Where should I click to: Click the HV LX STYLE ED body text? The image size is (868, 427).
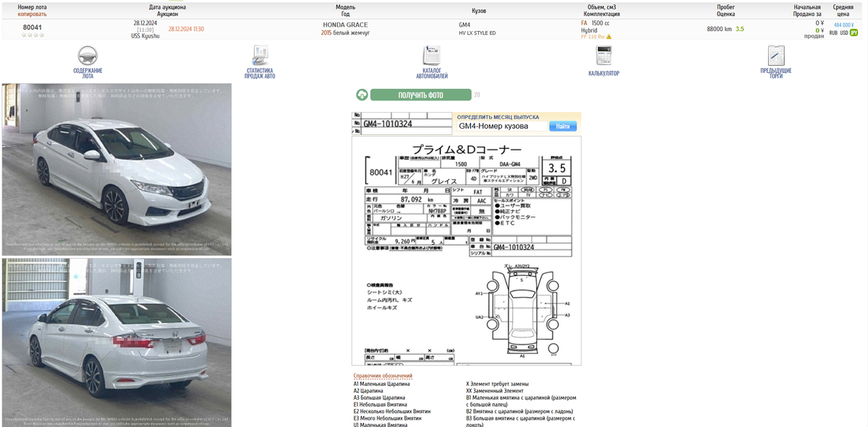[x=477, y=33]
